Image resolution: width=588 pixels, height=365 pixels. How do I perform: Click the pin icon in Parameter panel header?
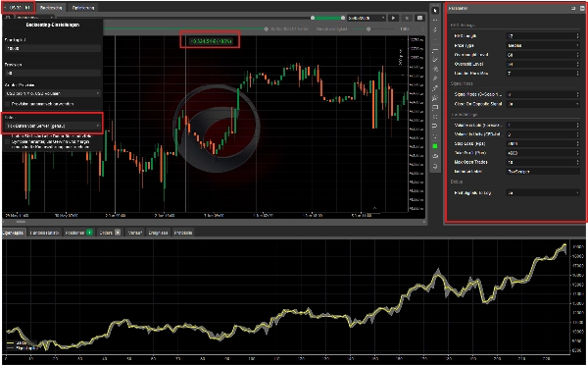pos(573,8)
